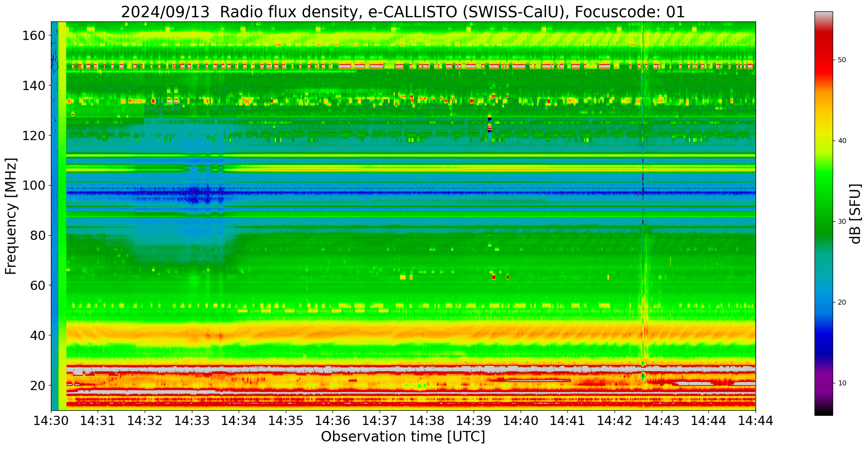The width and height of the screenshot is (868, 449).
Task: Click the yellow vertical strip at spectrogram start
Action: (x=62, y=216)
